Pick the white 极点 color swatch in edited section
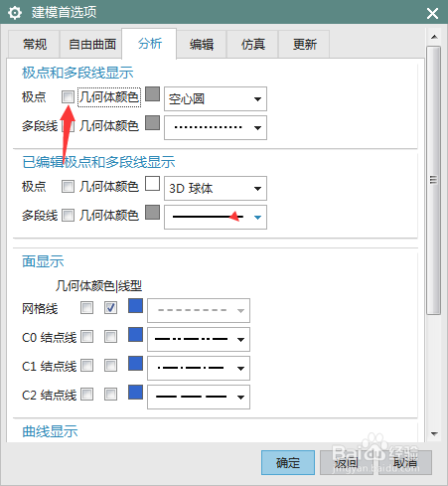This screenshot has width=448, height=486. pyautogui.click(x=152, y=184)
